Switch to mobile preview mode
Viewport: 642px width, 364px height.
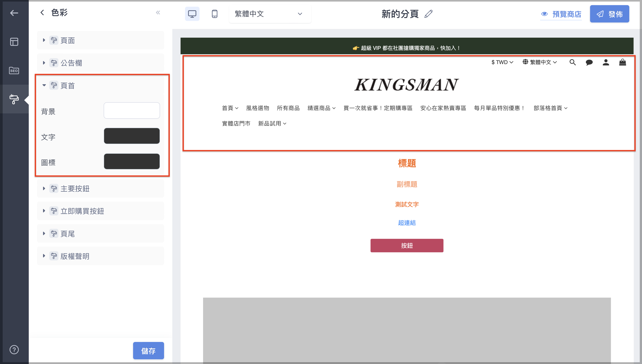(x=214, y=14)
